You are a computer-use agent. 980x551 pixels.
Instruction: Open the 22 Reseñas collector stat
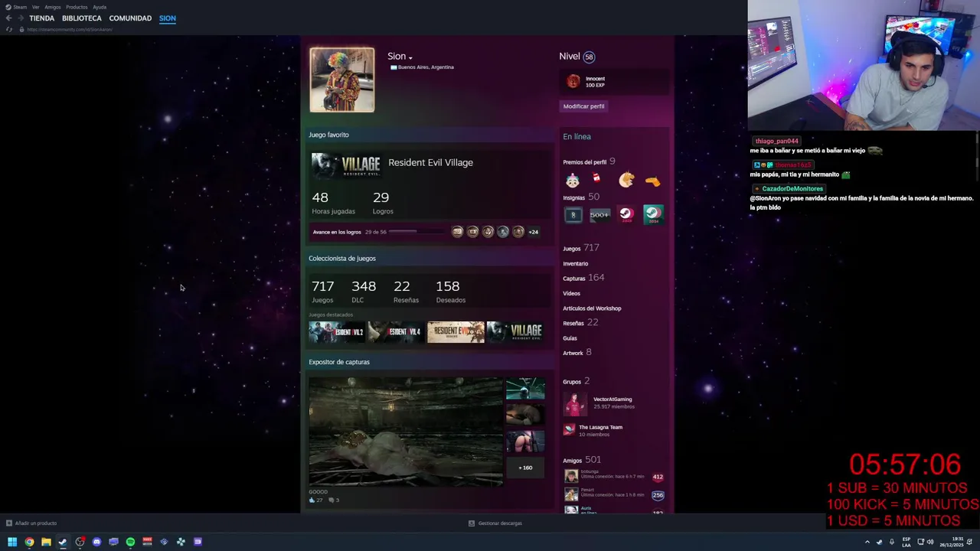click(x=406, y=291)
